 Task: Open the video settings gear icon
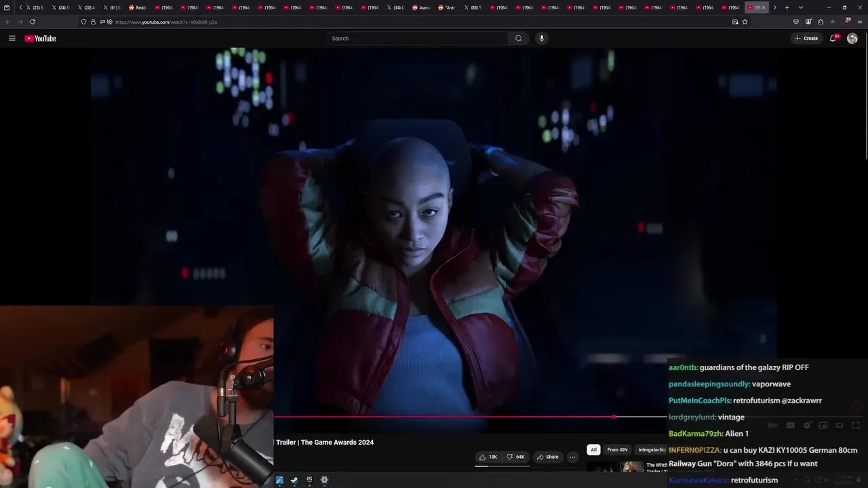tap(807, 425)
